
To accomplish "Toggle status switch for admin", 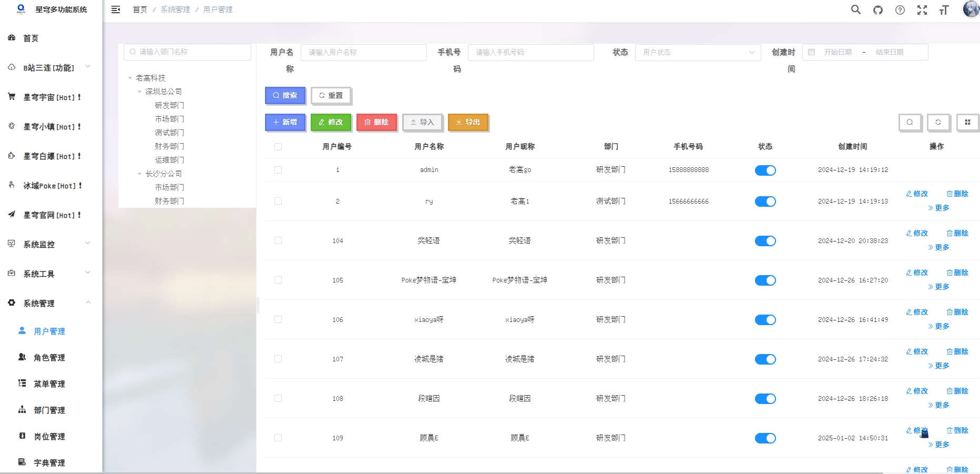I will 765,170.
